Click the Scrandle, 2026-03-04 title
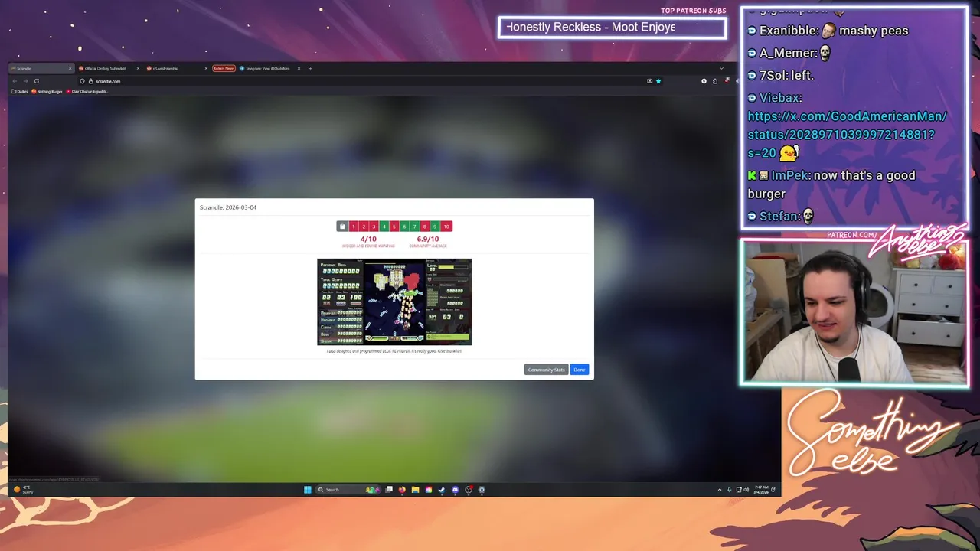Screen dimensions: 980x551 pyautogui.click(x=228, y=207)
